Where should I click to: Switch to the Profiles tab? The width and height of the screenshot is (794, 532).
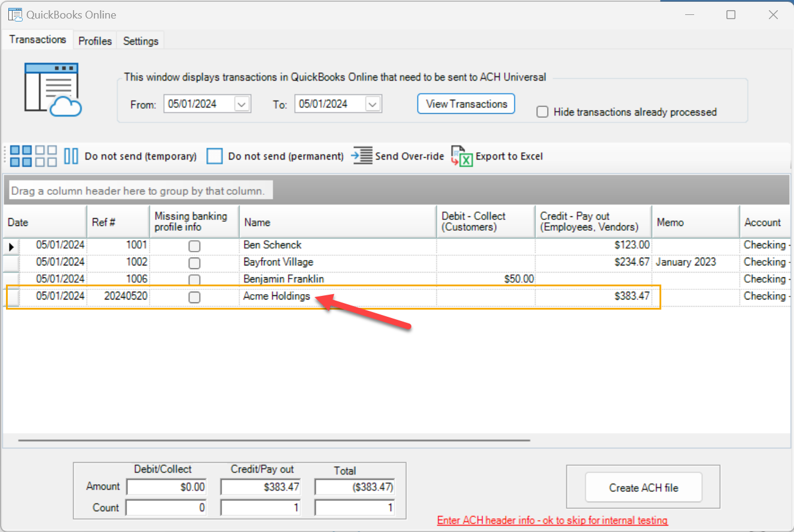(95, 41)
